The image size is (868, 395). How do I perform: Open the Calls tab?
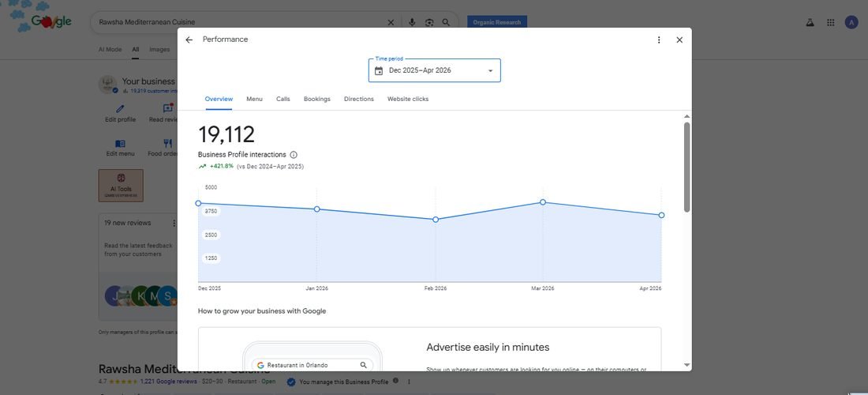[282, 100]
